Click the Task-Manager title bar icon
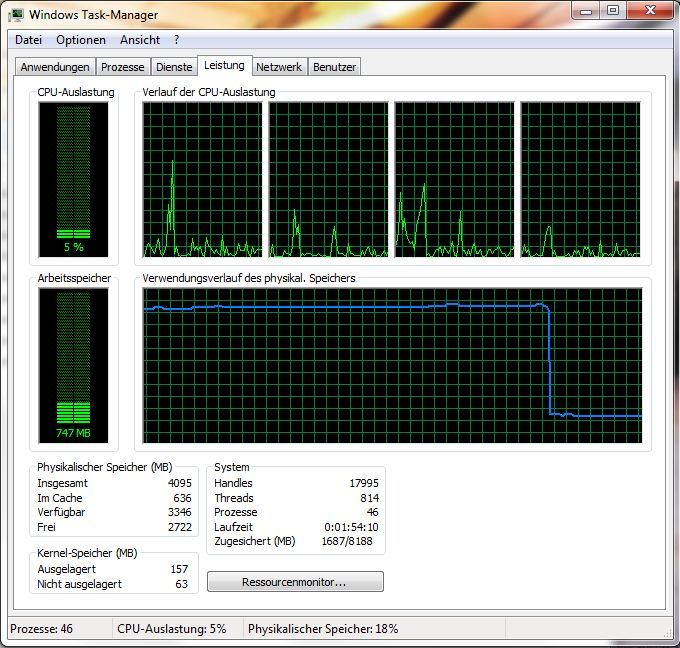The height and width of the screenshot is (648, 680). 16,15
